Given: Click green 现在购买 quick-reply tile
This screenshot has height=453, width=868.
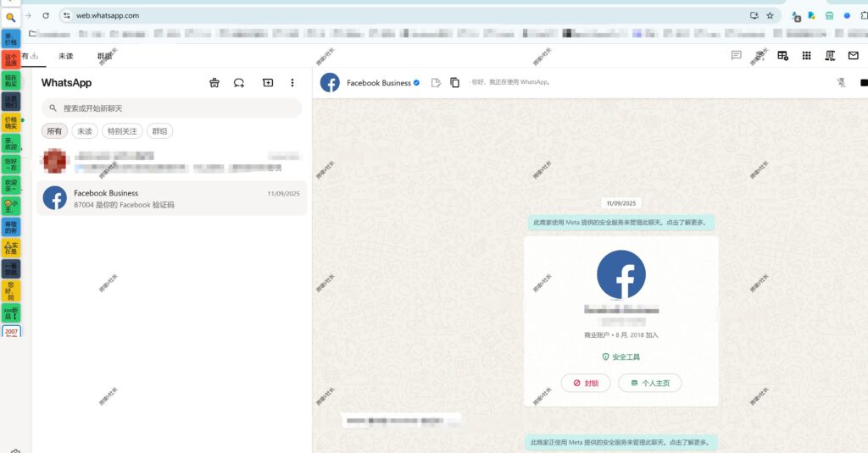Looking at the screenshot, I should (x=11, y=80).
